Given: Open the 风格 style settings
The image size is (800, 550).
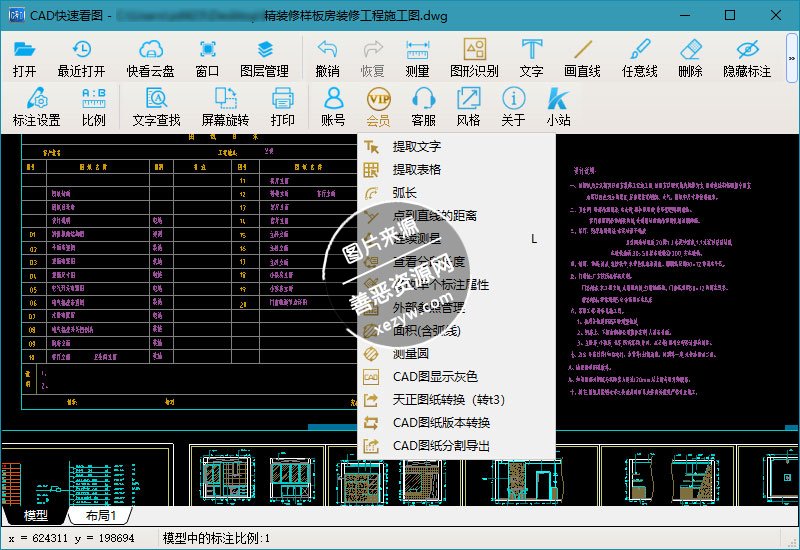Looking at the screenshot, I should point(468,107).
